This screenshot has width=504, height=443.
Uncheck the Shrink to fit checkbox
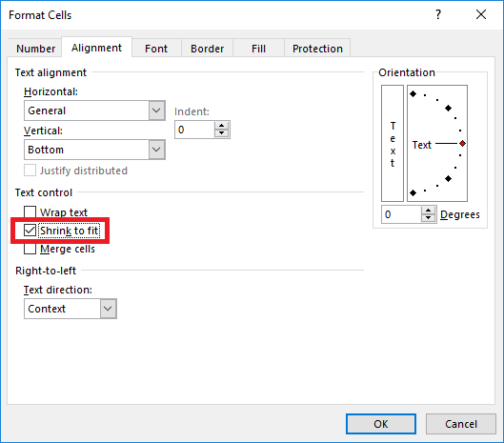point(30,231)
